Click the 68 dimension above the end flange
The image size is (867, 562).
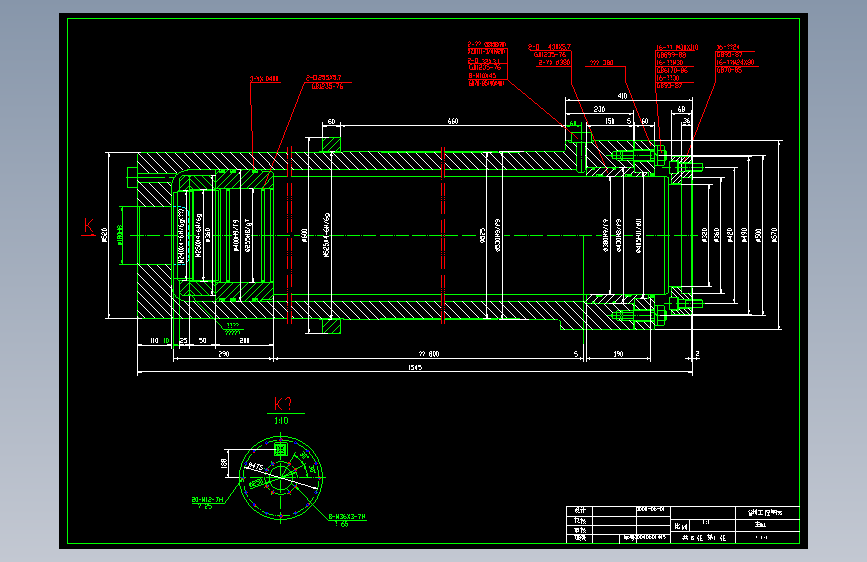click(681, 109)
